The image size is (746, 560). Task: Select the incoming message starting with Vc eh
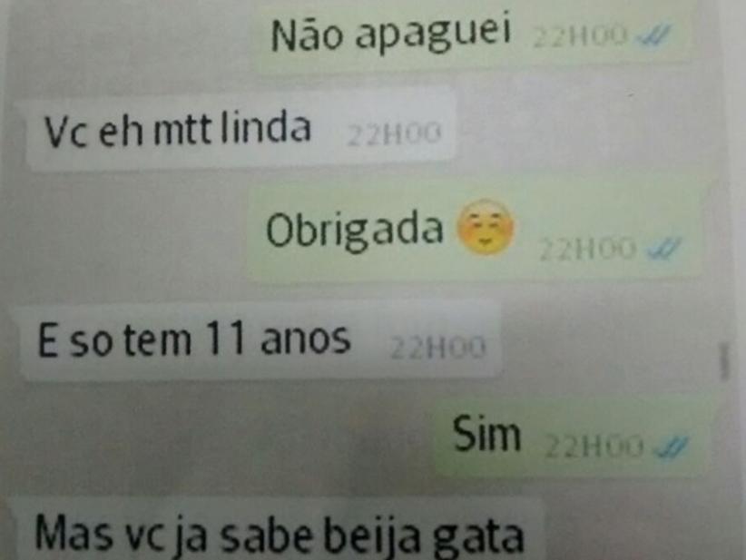coord(240,129)
